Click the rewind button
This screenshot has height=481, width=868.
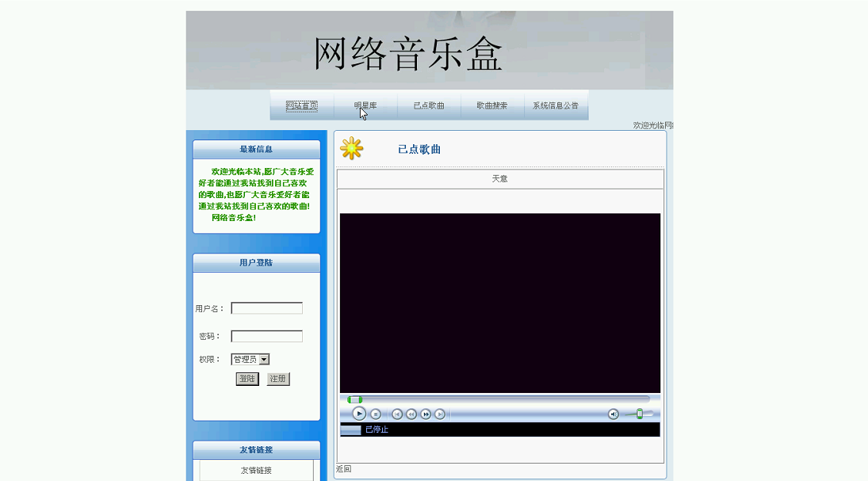coord(411,414)
